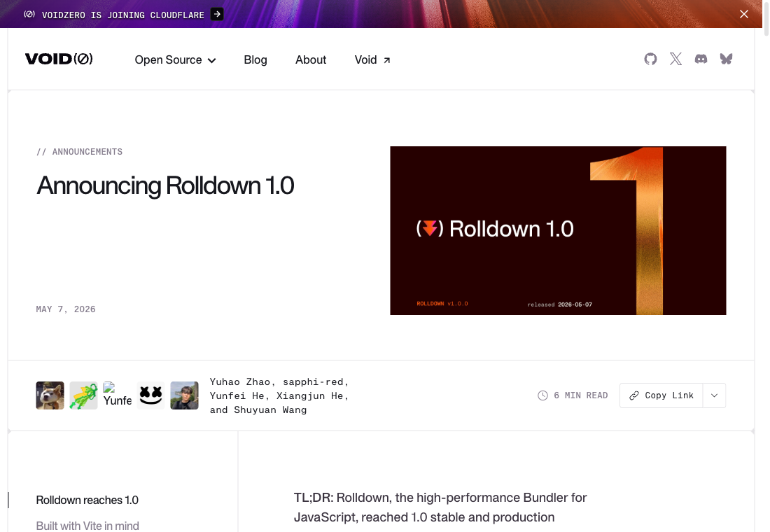The image size is (770, 532).
Task: Click the MAY 7, 2026 date
Action: 66,309
